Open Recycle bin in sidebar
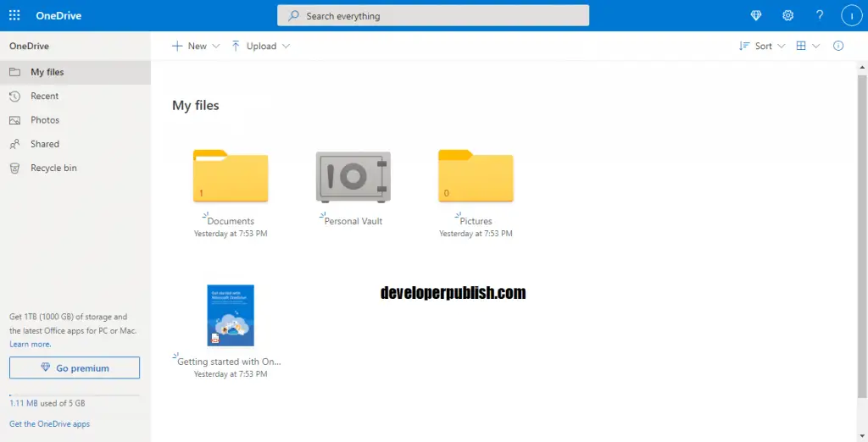This screenshot has height=442, width=868. [75, 168]
